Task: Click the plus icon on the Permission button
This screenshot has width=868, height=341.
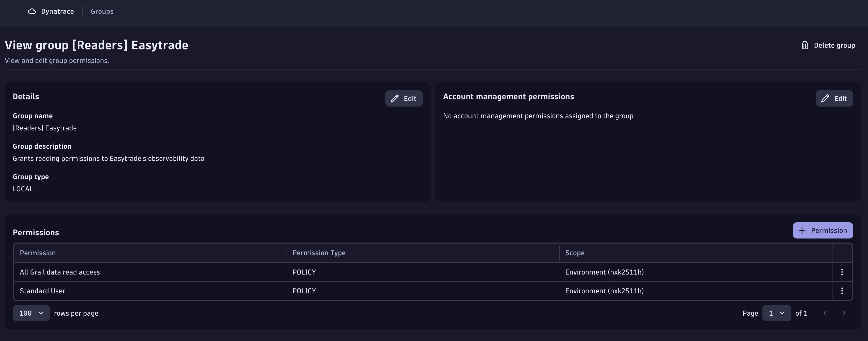Action: pos(802,230)
